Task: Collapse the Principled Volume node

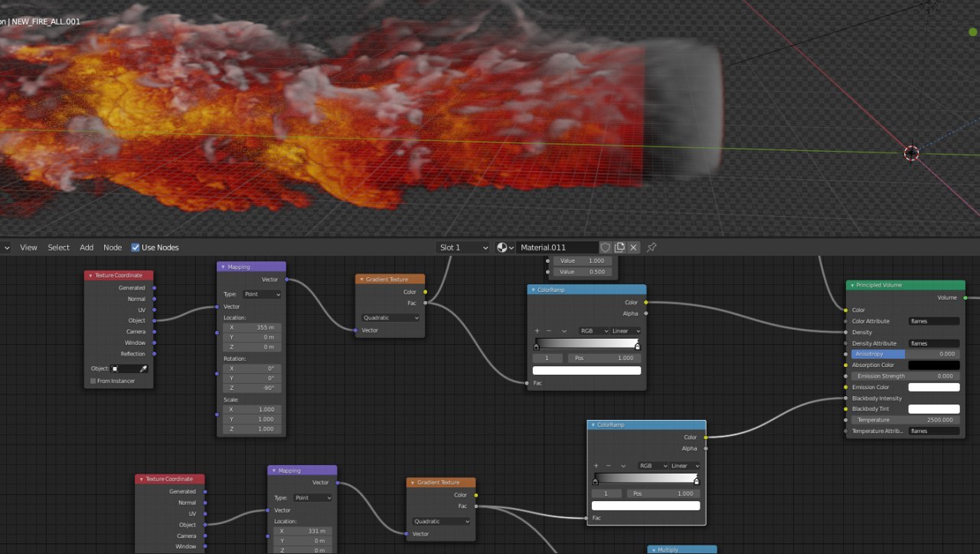Action: 852,285
